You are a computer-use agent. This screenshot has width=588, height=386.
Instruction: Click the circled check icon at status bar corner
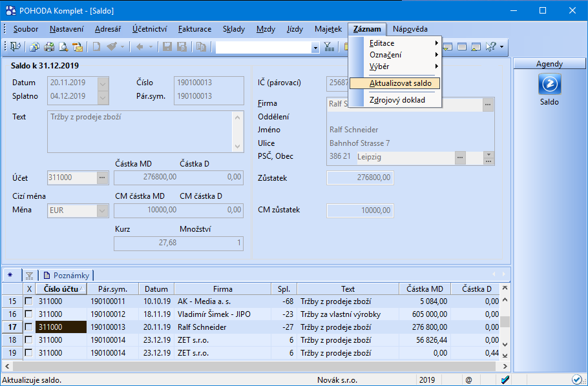click(576, 380)
